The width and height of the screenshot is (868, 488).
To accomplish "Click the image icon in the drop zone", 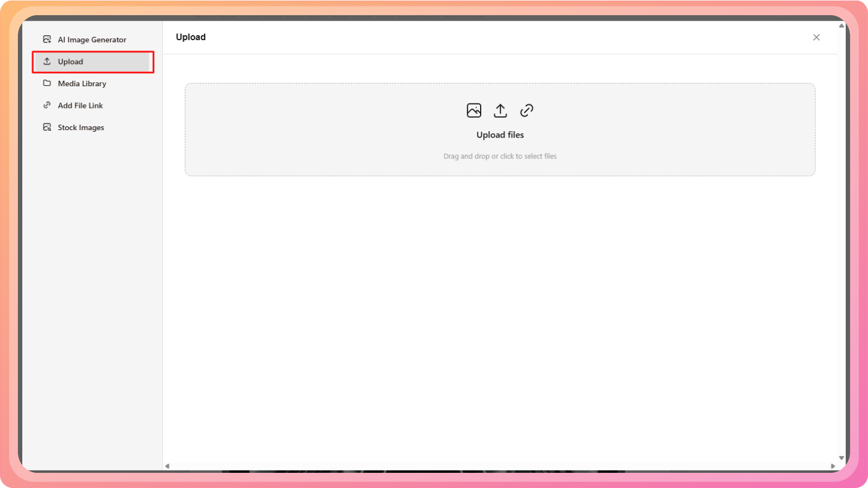I will click(x=474, y=111).
